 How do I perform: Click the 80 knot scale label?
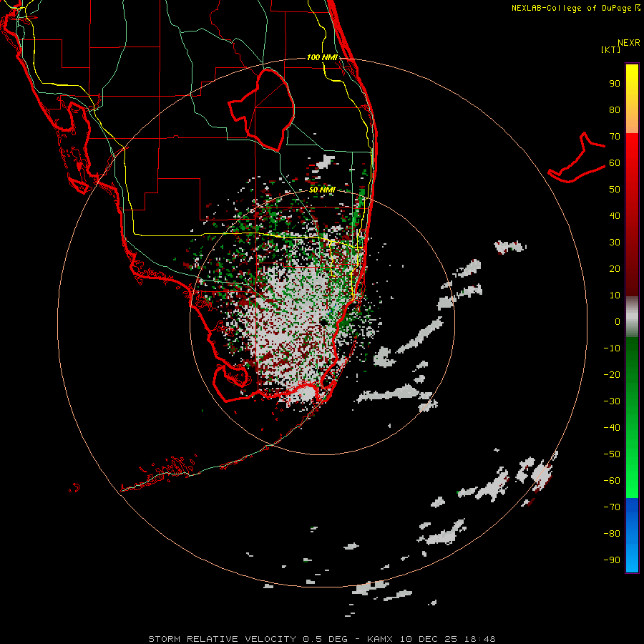(615, 110)
